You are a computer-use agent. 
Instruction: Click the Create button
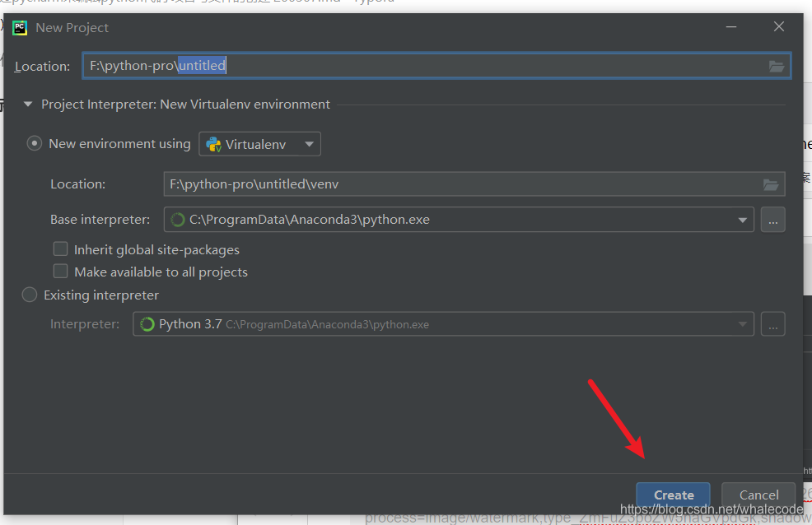pyautogui.click(x=673, y=495)
